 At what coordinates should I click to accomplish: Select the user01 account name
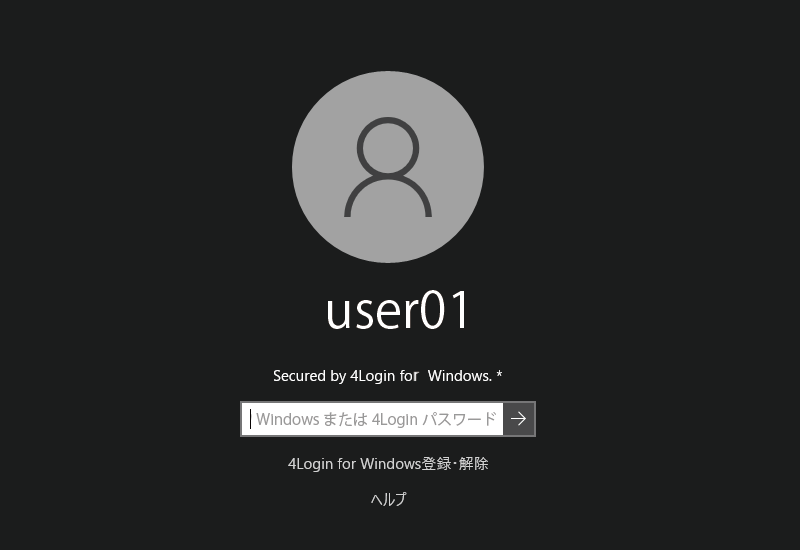coord(397,310)
